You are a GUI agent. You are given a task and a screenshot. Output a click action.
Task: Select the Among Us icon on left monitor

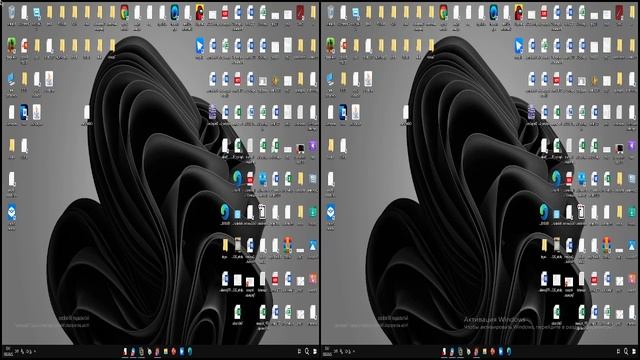200,12
